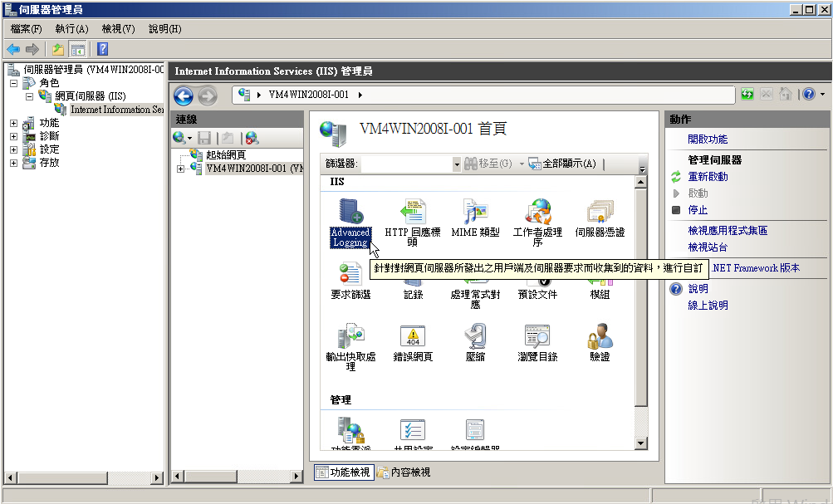The width and height of the screenshot is (833, 504).
Task: Click the IIS Manager back arrow
Action: pyautogui.click(x=184, y=96)
